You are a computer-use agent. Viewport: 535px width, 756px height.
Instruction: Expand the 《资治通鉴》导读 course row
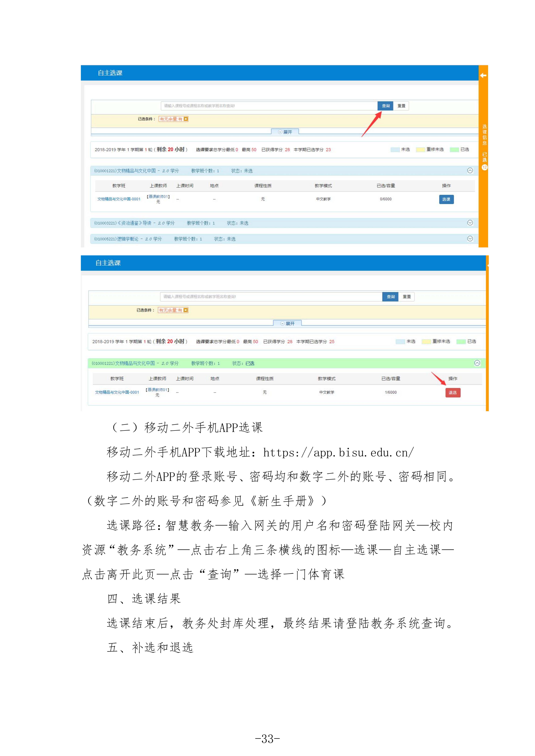pos(470,223)
